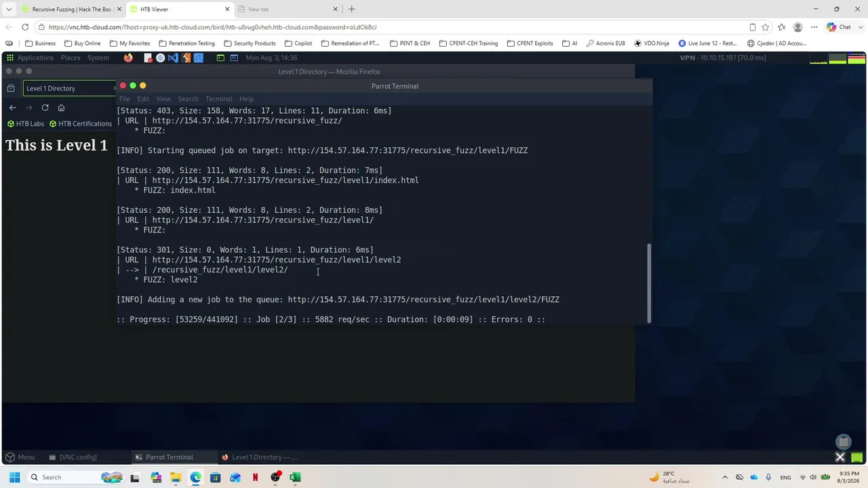The height and width of the screenshot is (488, 868).
Task: Reload the Level 1 Directory page in Firefox
Action: coord(45,107)
